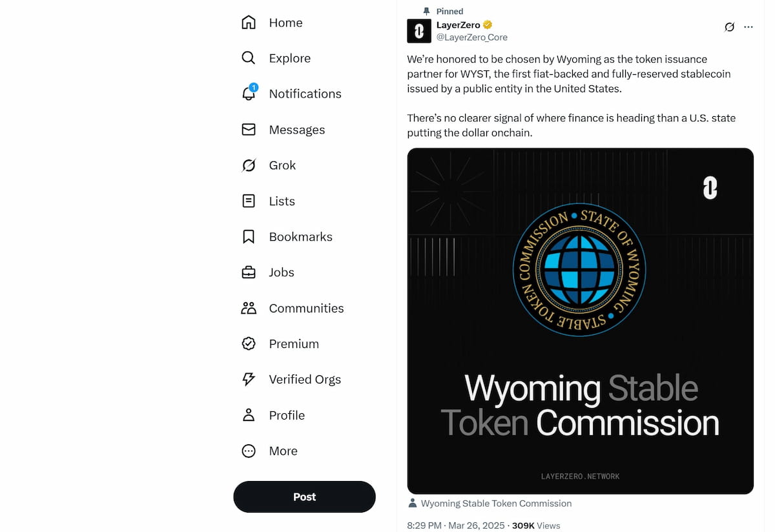Open tagged accounts via person icon
This screenshot has height=532, width=775.
click(412, 503)
